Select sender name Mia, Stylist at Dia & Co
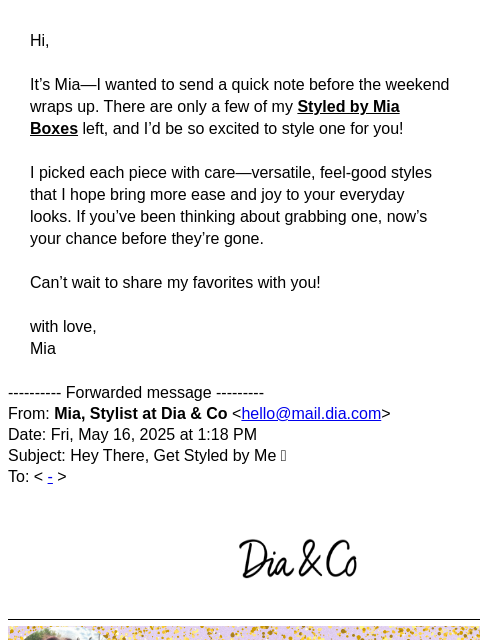The height and width of the screenshot is (640, 480). 141,413
